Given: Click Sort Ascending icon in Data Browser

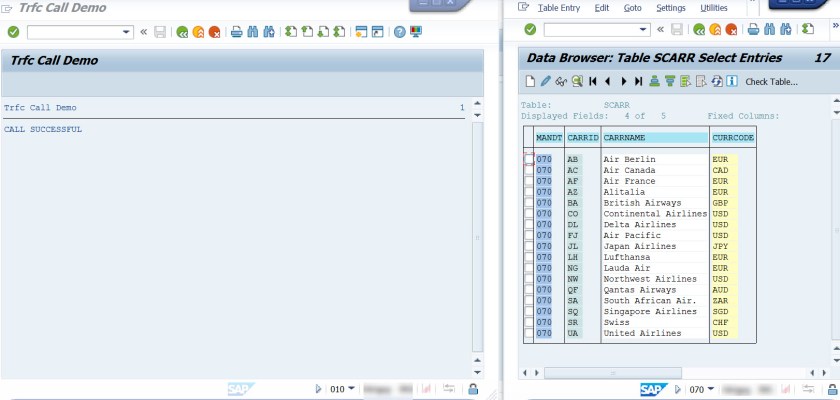Looking at the screenshot, I should (654, 81).
